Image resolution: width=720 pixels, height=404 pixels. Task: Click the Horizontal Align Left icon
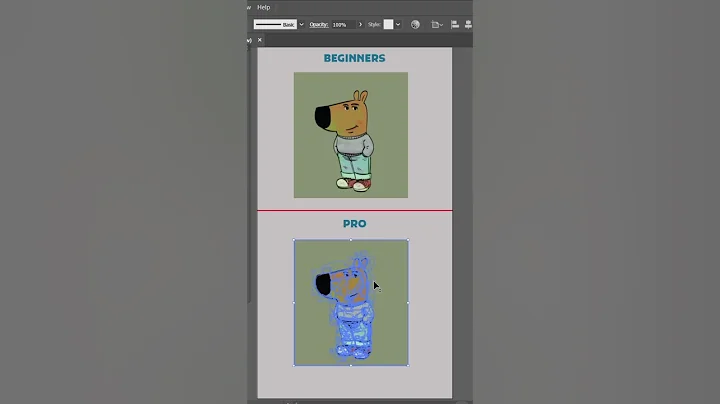point(455,24)
